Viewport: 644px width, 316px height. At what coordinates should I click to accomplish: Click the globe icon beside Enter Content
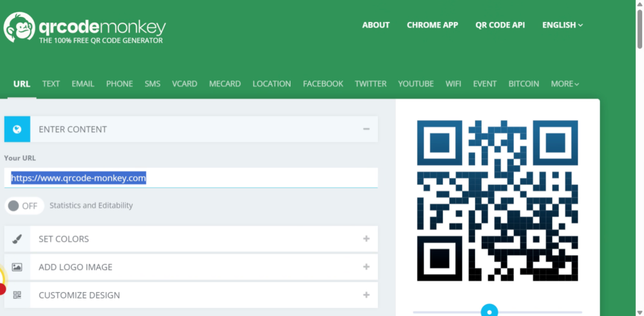[17, 129]
